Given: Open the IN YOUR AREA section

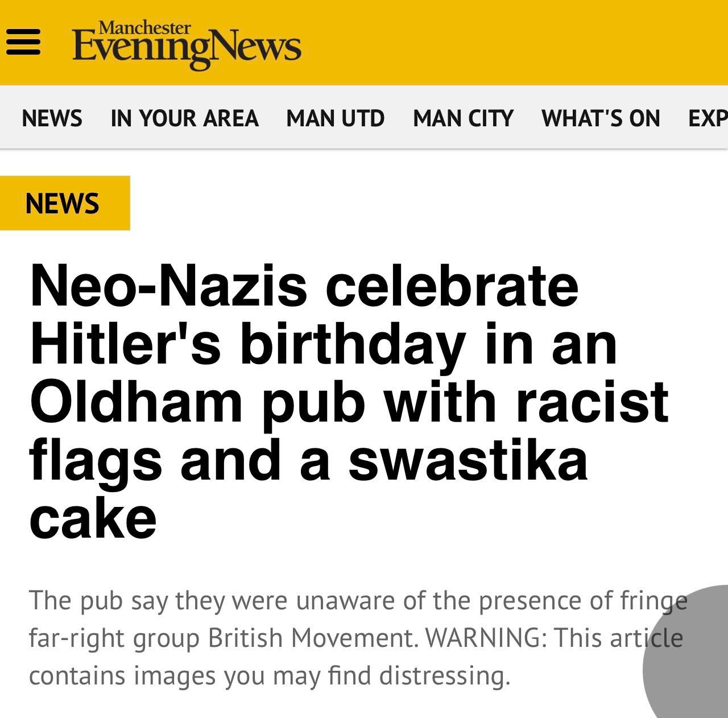Looking at the screenshot, I should coord(184,118).
